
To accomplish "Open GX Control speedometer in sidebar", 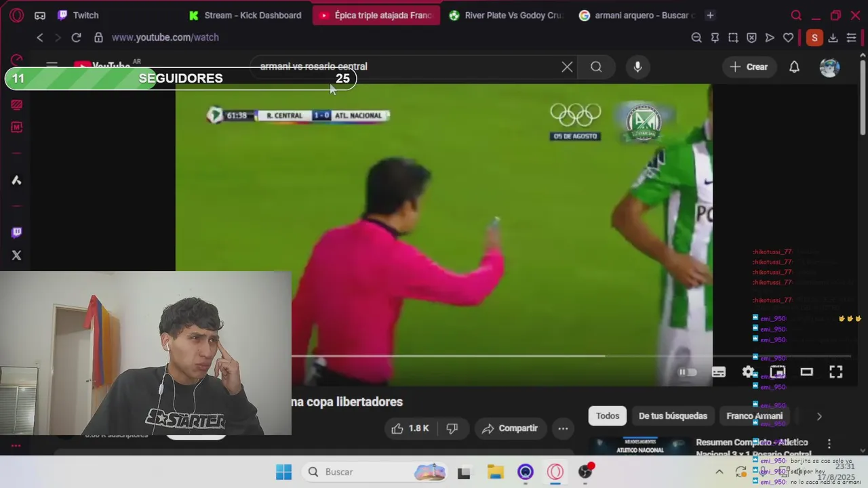I will click(x=17, y=60).
